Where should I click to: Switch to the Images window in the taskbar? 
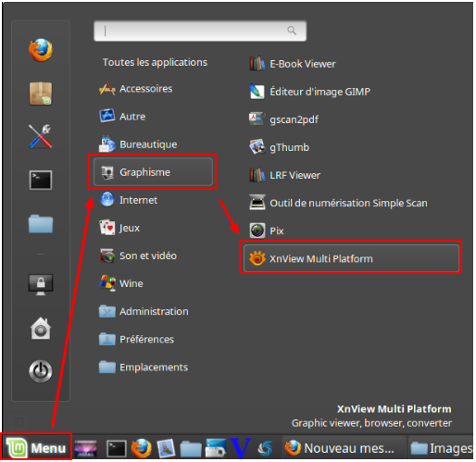(441, 448)
